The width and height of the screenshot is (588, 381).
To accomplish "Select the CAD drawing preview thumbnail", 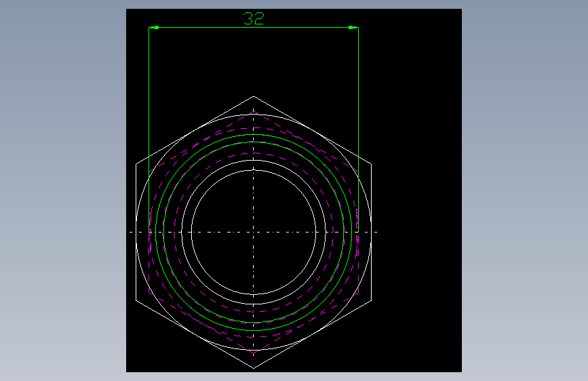I will coord(294,190).
